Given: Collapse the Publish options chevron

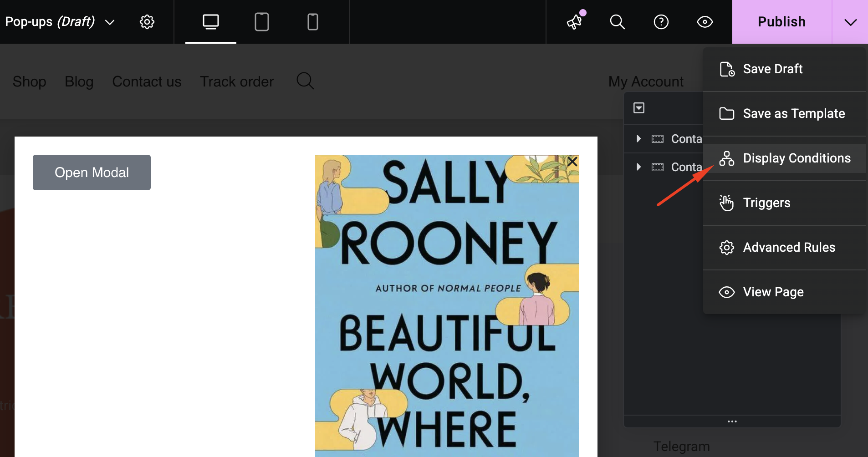Looking at the screenshot, I should coord(850,22).
